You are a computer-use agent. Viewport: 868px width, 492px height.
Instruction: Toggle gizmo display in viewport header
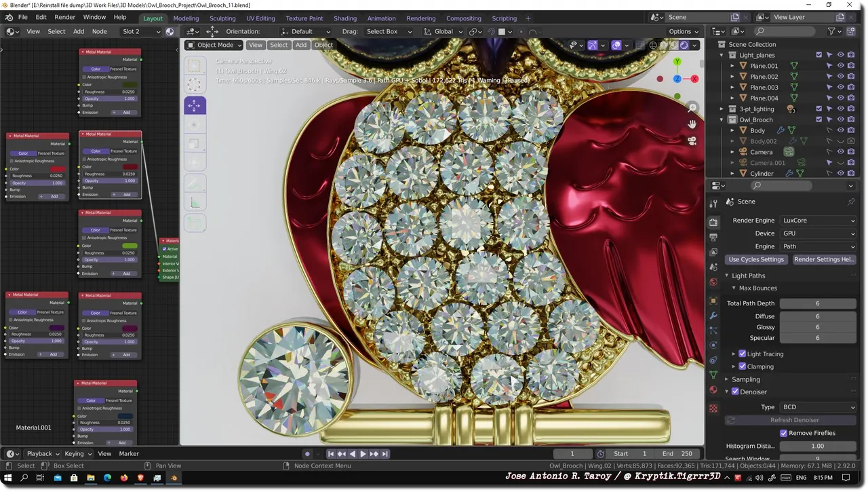[593, 45]
